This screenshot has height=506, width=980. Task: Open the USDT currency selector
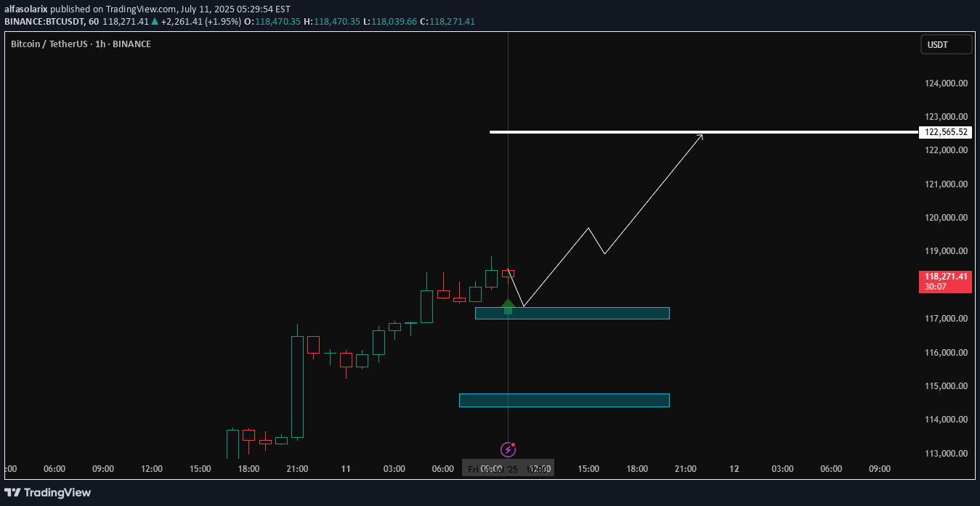click(x=946, y=44)
